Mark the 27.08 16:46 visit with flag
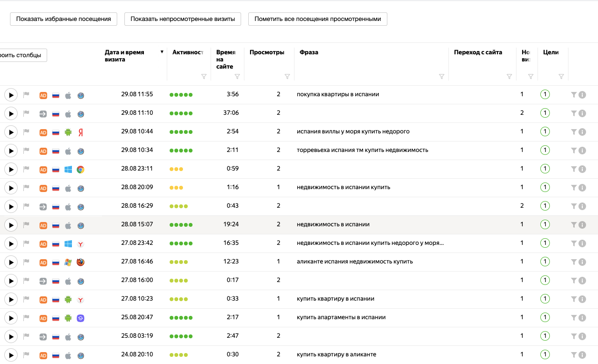The height and width of the screenshot is (364, 598). 26,262
